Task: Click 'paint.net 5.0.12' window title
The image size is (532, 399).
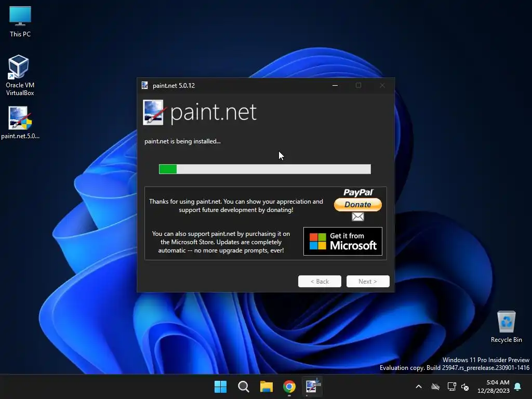Action: [174, 86]
